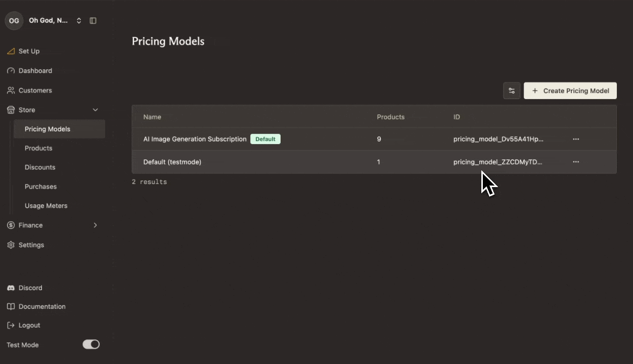
Task: Open actions menu for AI Image Generation Subscription
Action: pos(576,139)
